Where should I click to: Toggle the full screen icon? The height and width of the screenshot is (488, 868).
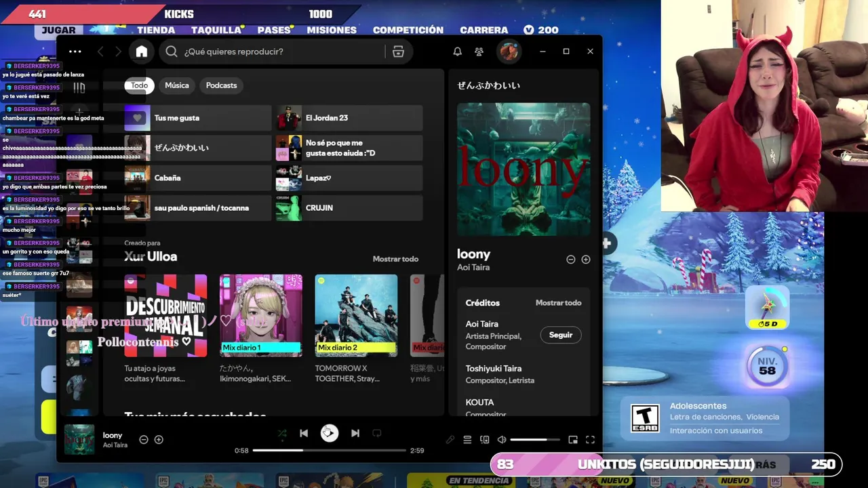(590, 440)
